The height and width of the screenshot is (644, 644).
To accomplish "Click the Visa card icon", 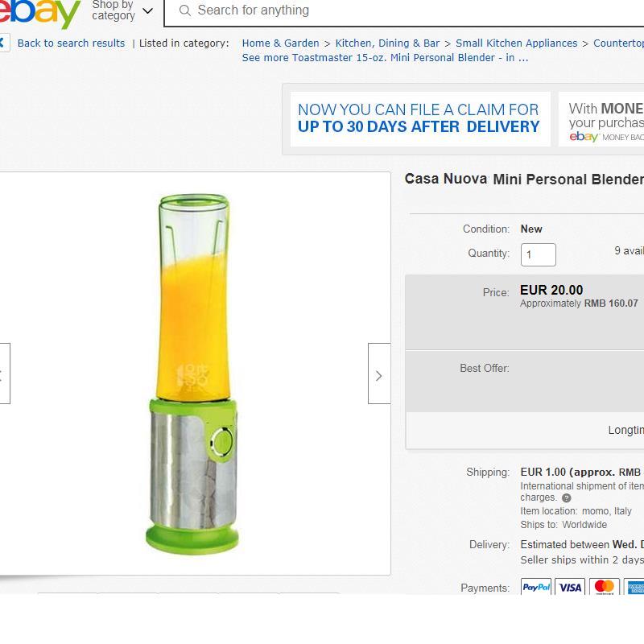I will tap(570, 587).
